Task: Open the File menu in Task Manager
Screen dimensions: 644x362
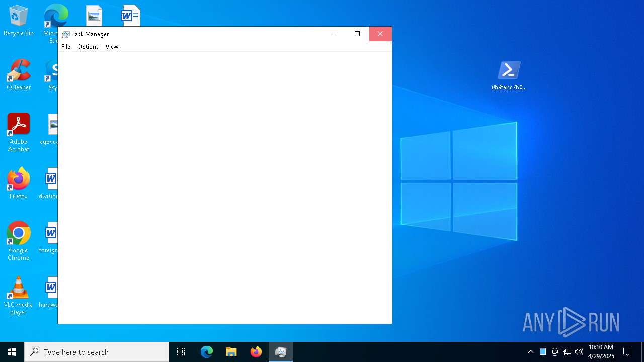Action: pos(66,47)
